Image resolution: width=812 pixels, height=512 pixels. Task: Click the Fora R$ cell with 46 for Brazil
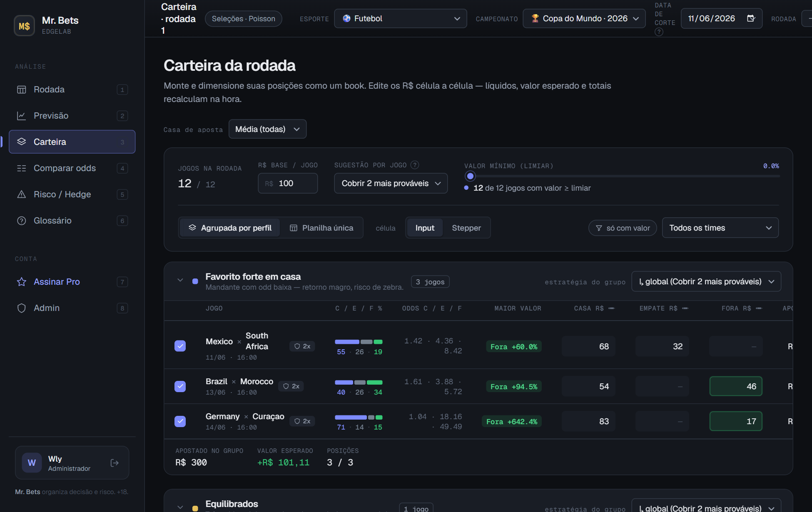tap(736, 386)
